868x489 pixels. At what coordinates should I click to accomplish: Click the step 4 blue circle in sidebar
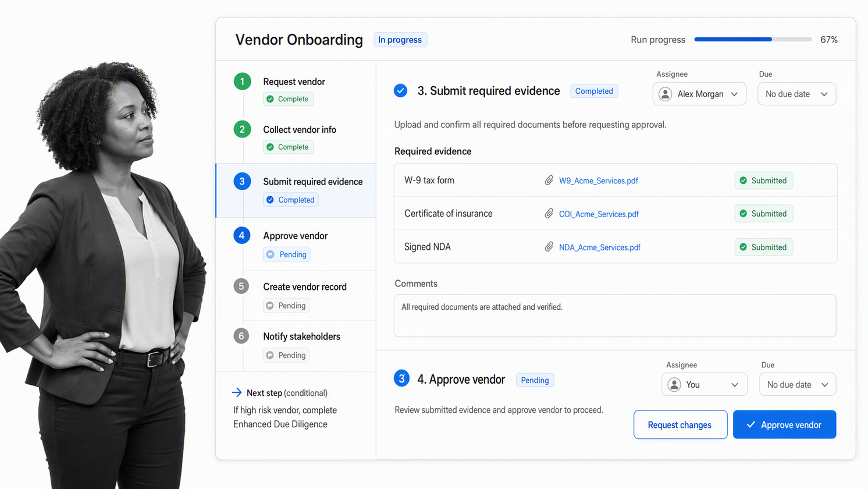(x=242, y=235)
